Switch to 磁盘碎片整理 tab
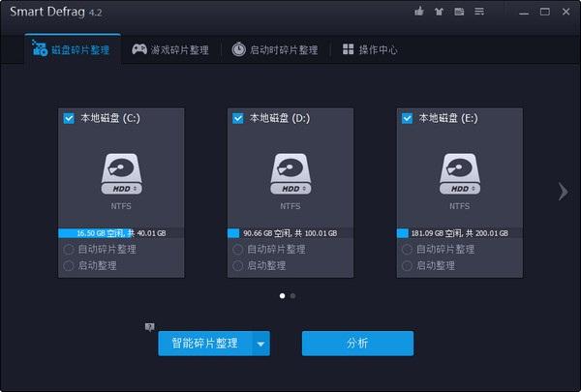581x392 pixels. (x=73, y=49)
